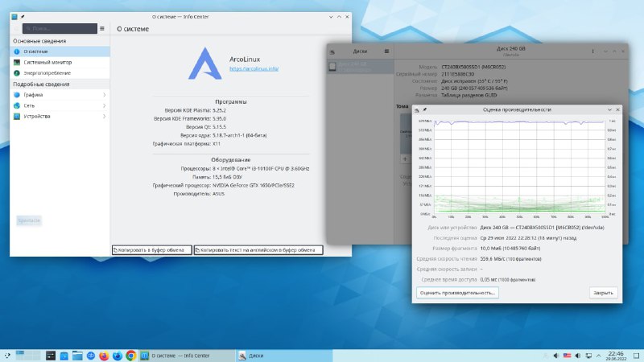Launch Firefox from the taskbar
Screen dimensions: 644x362
tap(104, 356)
